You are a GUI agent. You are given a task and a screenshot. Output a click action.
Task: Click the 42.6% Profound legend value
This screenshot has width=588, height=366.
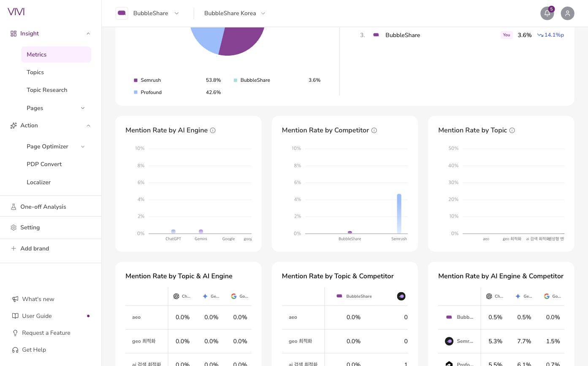tap(213, 92)
